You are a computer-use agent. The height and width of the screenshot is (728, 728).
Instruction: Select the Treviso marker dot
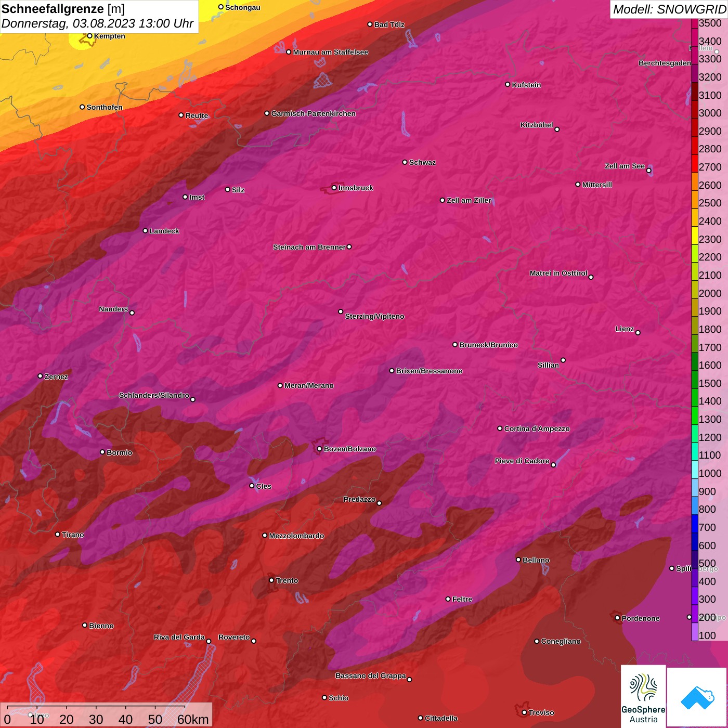click(x=524, y=712)
